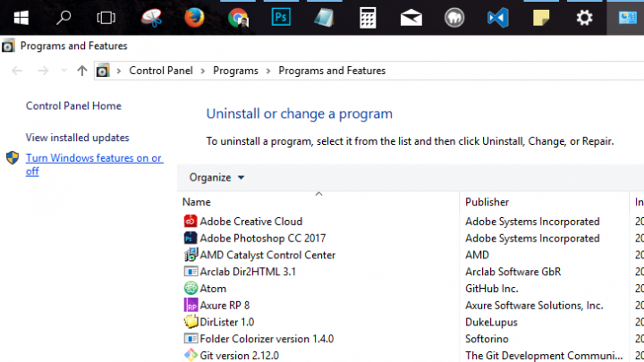Open Task View in taskbar
This screenshot has height=362, width=644.
[106, 18]
